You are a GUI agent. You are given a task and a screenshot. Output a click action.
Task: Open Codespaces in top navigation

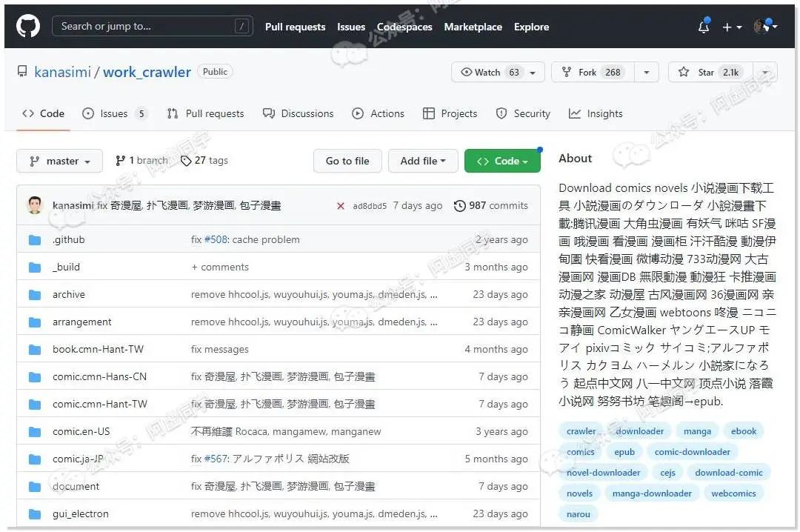pos(404,27)
